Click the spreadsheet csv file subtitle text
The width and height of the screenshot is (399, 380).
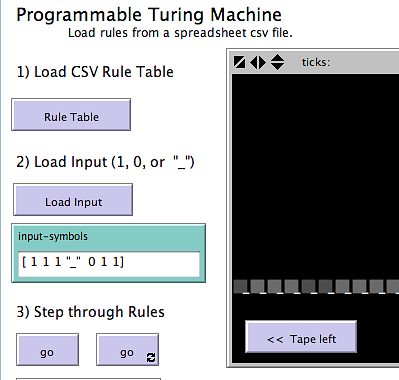[180, 33]
